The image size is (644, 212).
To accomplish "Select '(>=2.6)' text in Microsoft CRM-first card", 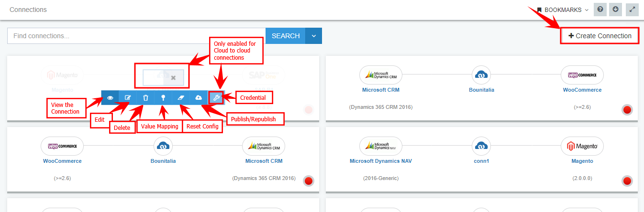I will pos(582,107).
